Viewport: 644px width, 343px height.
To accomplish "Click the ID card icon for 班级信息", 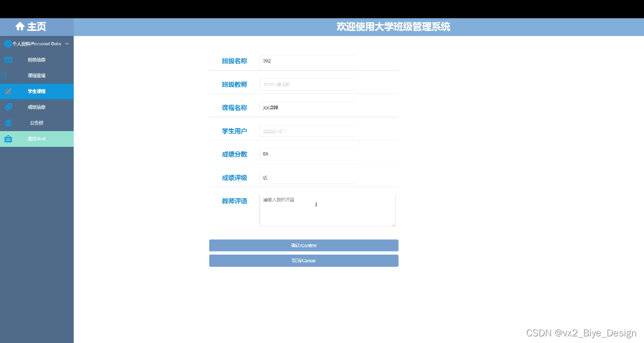I will [8, 60].
